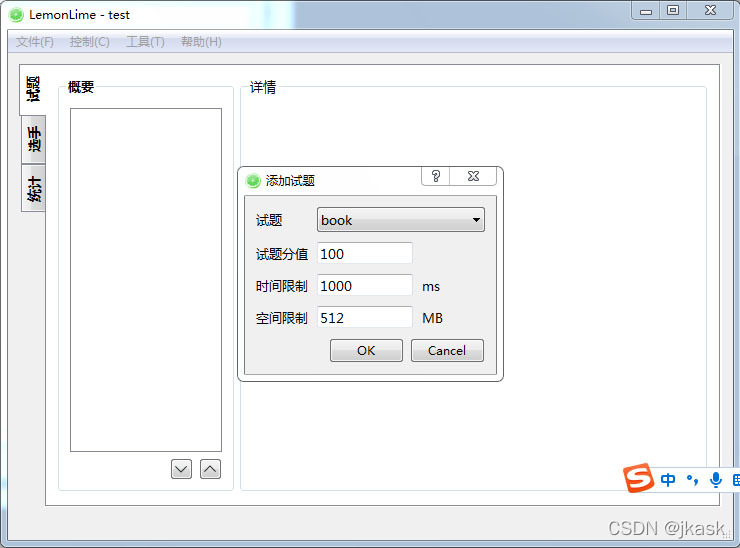Toggle the punctuation mode icon

[692, 480]
